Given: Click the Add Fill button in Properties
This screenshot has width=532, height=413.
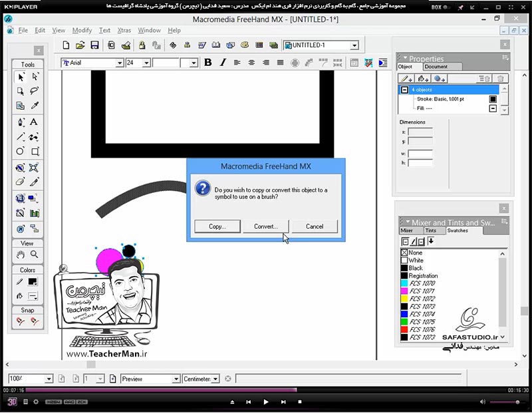Looking at the screenshot, I should pyautogui.click(x=422, y=78).
